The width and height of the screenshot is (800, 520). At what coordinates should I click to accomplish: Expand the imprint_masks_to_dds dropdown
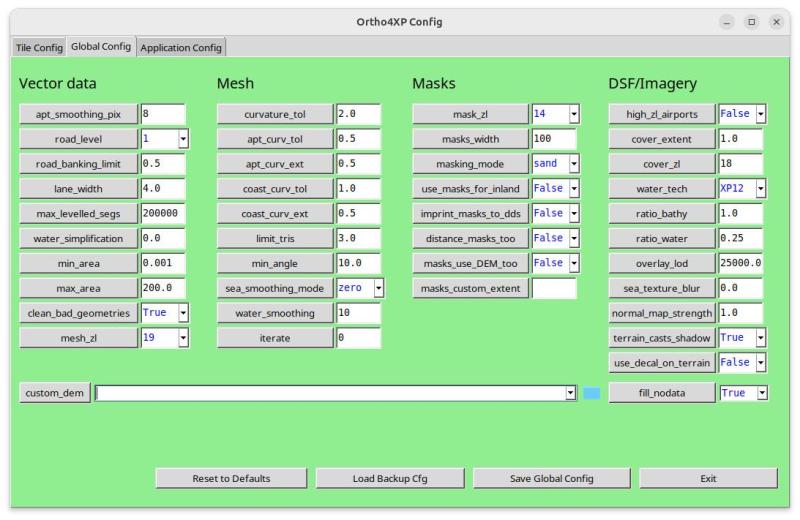pyautogui.click(x=574, y=213)
